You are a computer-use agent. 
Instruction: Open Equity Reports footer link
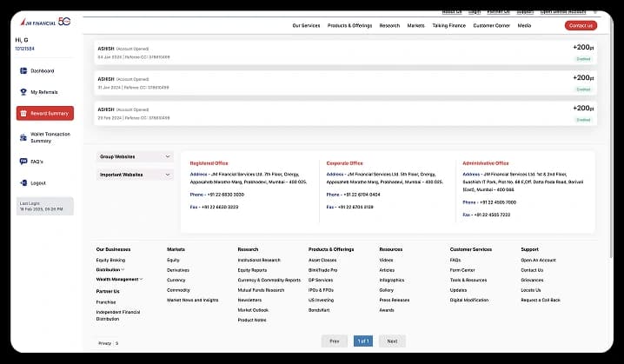click(x=252, y=270)
